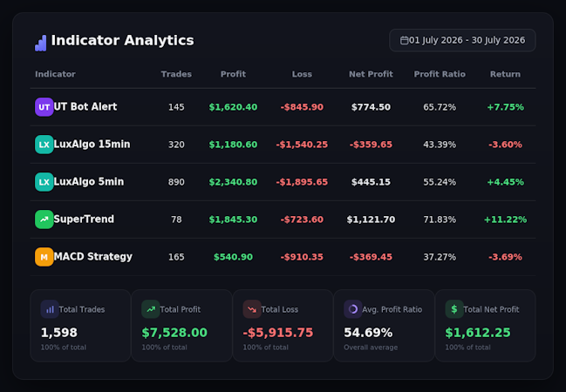Sort by the Profit Ratio column header

click(x=440, y=74)
